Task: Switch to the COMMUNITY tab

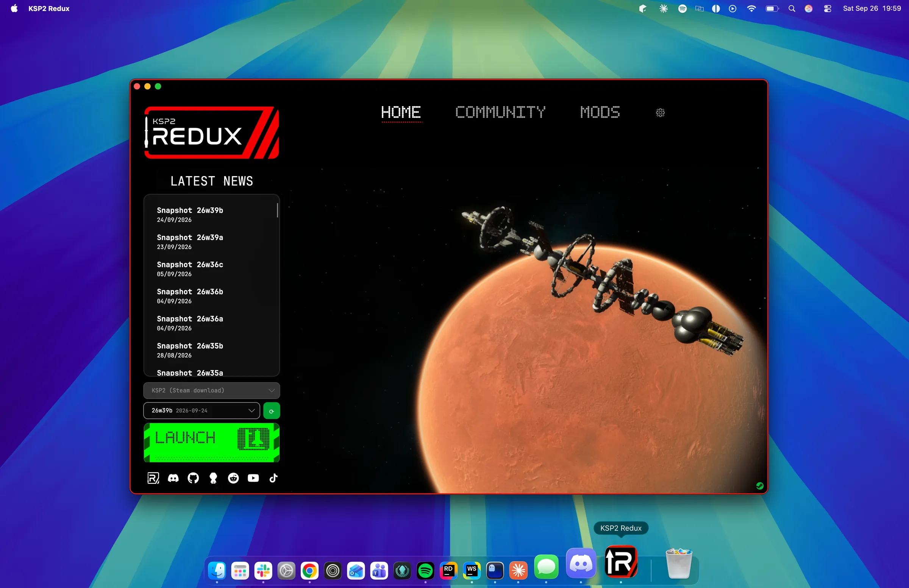Action: pos(500,112)
